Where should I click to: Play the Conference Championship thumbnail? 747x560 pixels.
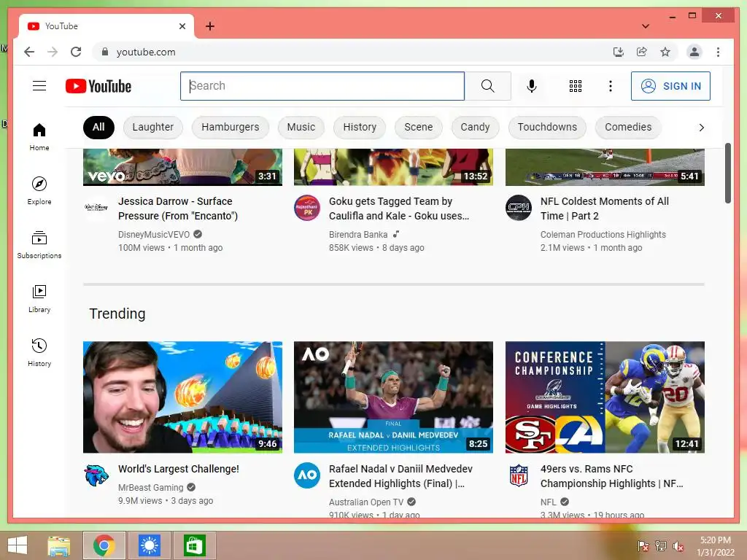point(605,397)
